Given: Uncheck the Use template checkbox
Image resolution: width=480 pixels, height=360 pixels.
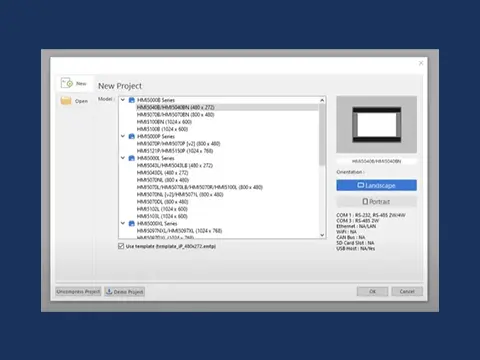Looking at the screenshot, I should 121,246.
